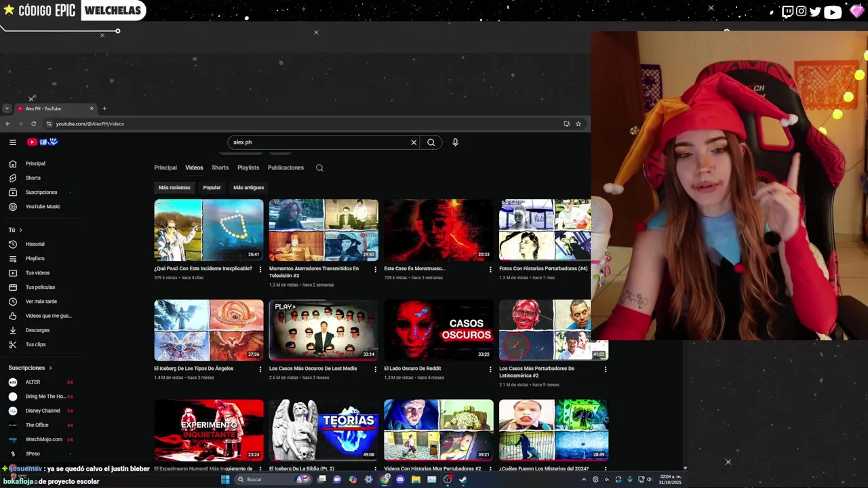This screenshot has height=488, width=868.
Task: Open options menu for Lado Oscuro De Reddit
Action: (x=490, y=369)
